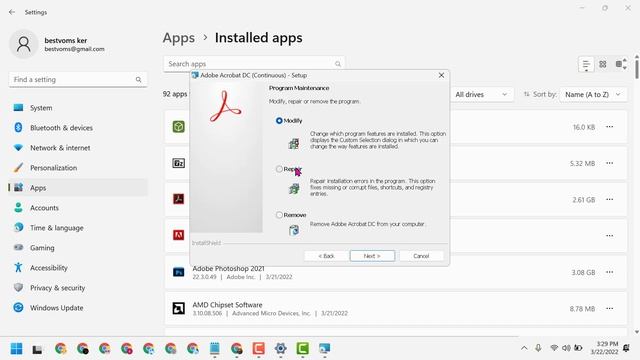The width and height of the screenshot is (640, 360).
Task: Click the Acrobat app icon in list
Action: (x=178, y=199)
